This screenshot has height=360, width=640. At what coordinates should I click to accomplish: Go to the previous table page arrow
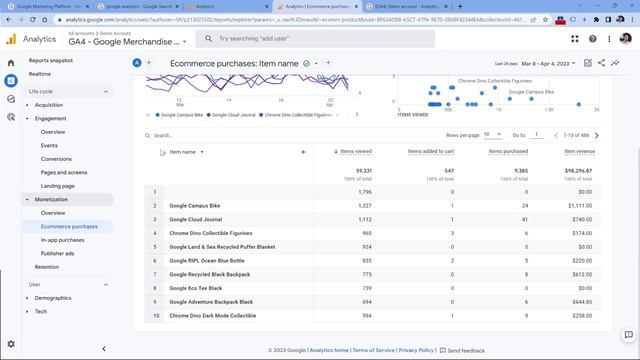point(556,135)
